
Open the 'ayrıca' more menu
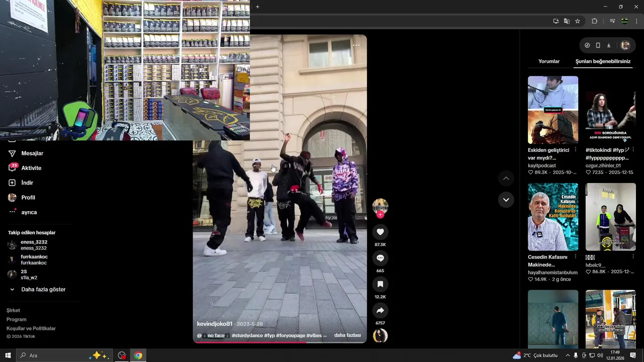point(29,212)
